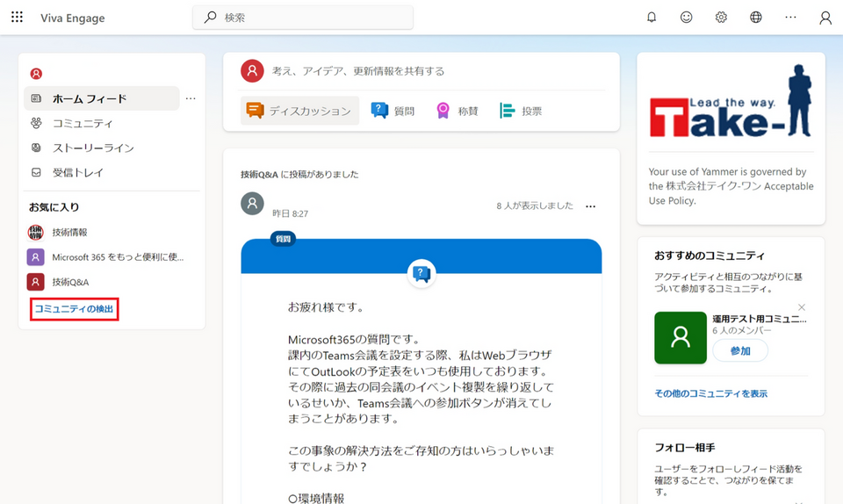
Task: Open the post more options ellipsis
Action: tap(590, 206)
